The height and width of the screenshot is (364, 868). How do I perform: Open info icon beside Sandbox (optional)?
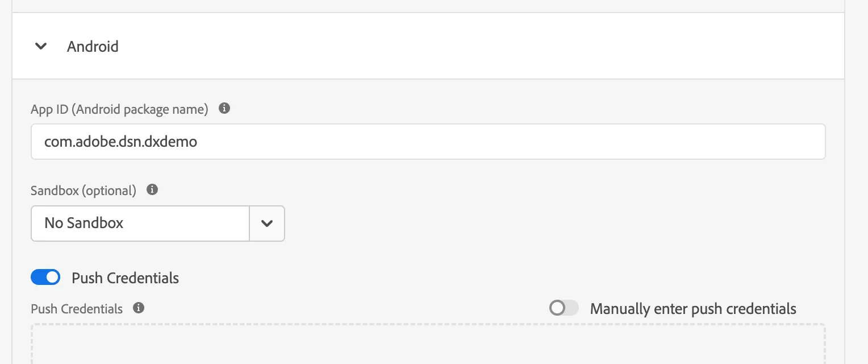pos(152,189)
